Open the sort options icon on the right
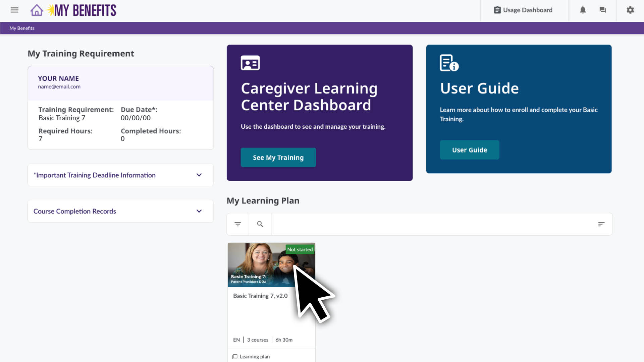Image resolution: width=644 pixels, height=362 pixels. (x=601, y=224)
